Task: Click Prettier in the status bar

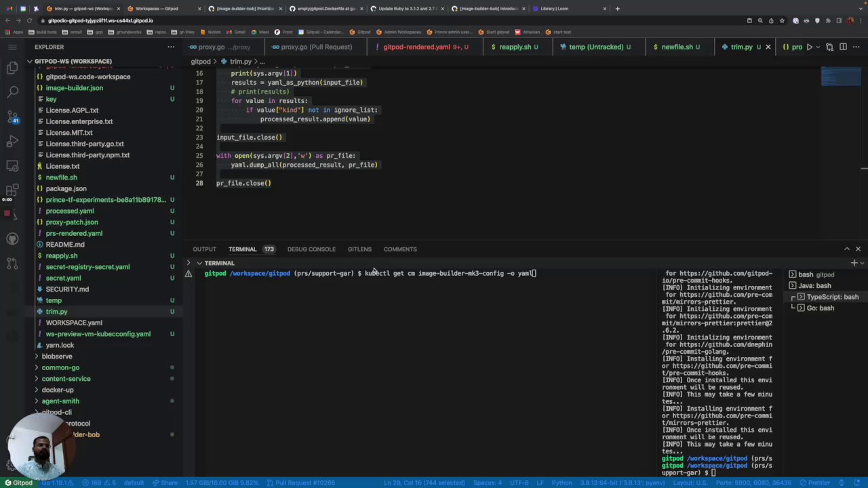Action: 815,483
